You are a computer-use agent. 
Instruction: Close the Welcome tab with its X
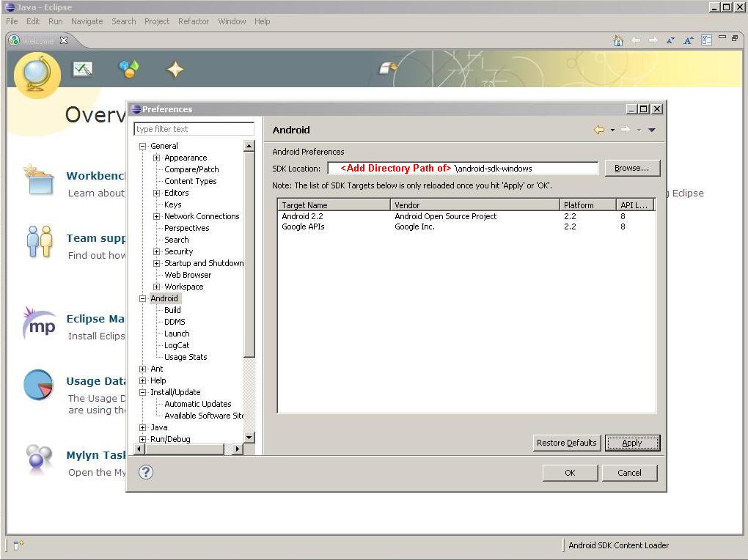pyautogui.click(x=64, y=40)
